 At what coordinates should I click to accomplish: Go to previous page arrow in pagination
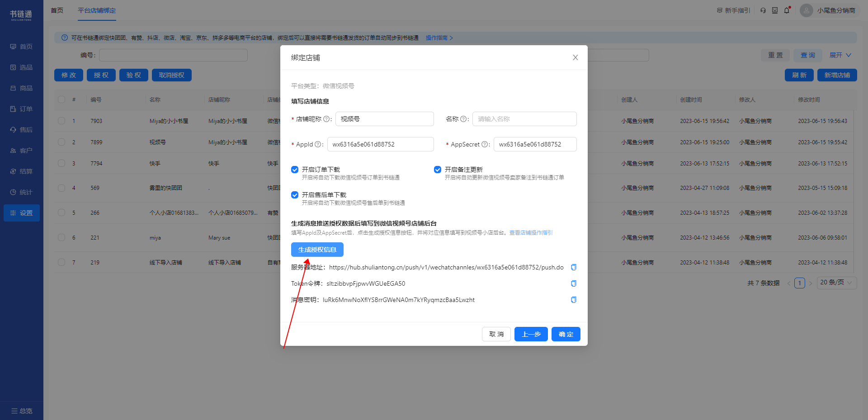(x=789, y=283)
